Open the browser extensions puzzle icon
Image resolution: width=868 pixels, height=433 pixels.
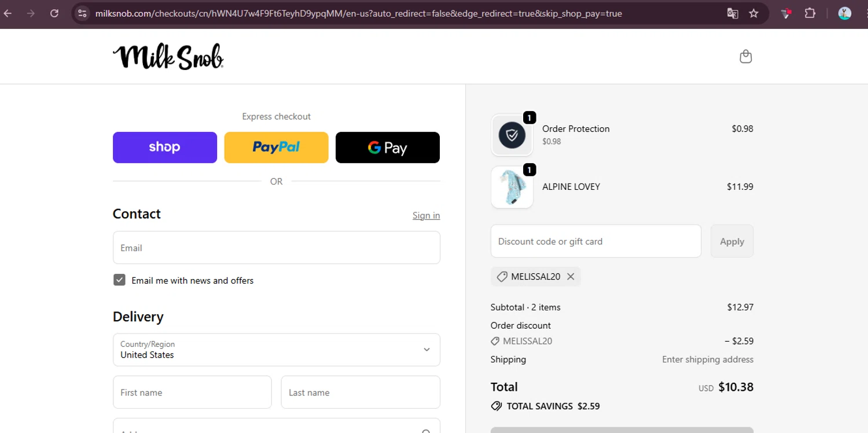(x=810, y=13)
